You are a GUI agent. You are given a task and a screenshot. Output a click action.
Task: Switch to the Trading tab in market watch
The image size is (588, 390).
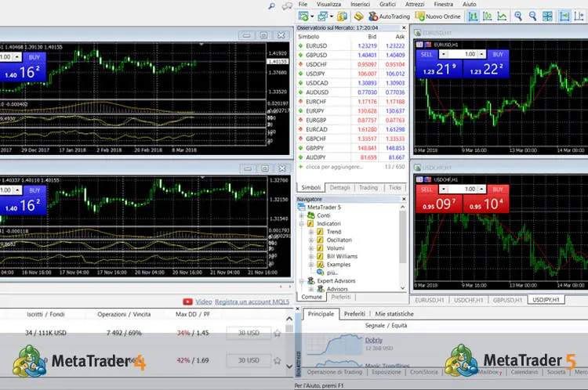[368, 187]
